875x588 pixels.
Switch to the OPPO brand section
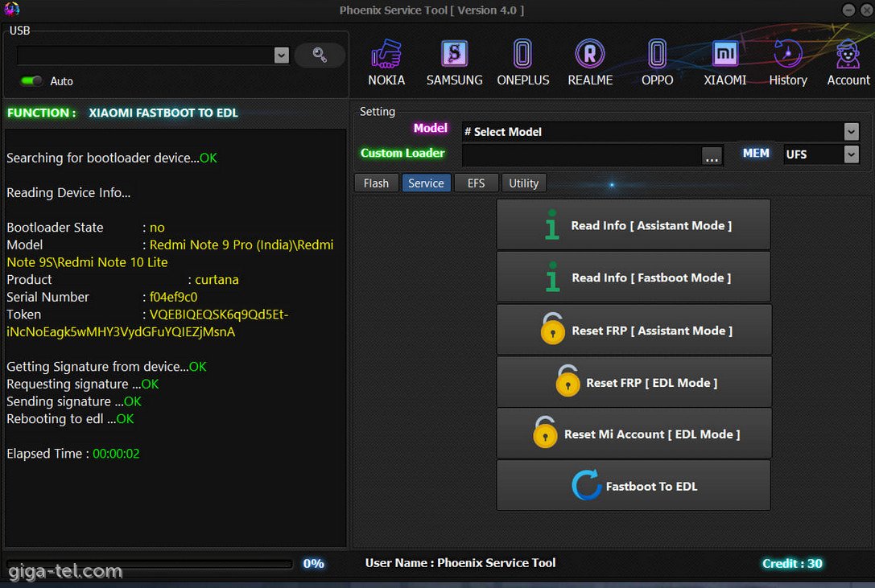coord(657,63)
